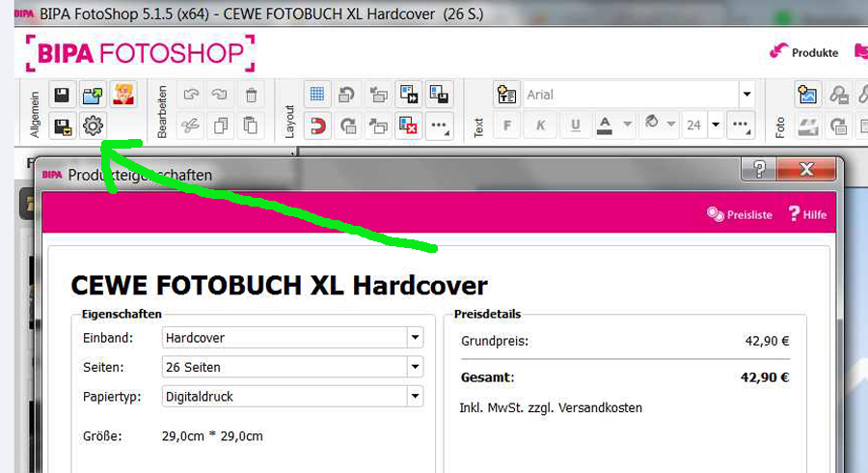Open the background fill dropdown arrow
This screenshot has height=473, width=868.
(x=671, y=125)
